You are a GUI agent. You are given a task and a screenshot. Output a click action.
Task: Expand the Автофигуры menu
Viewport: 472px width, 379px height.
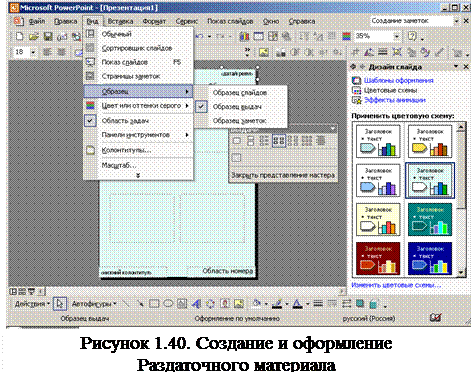click(94, 304)
